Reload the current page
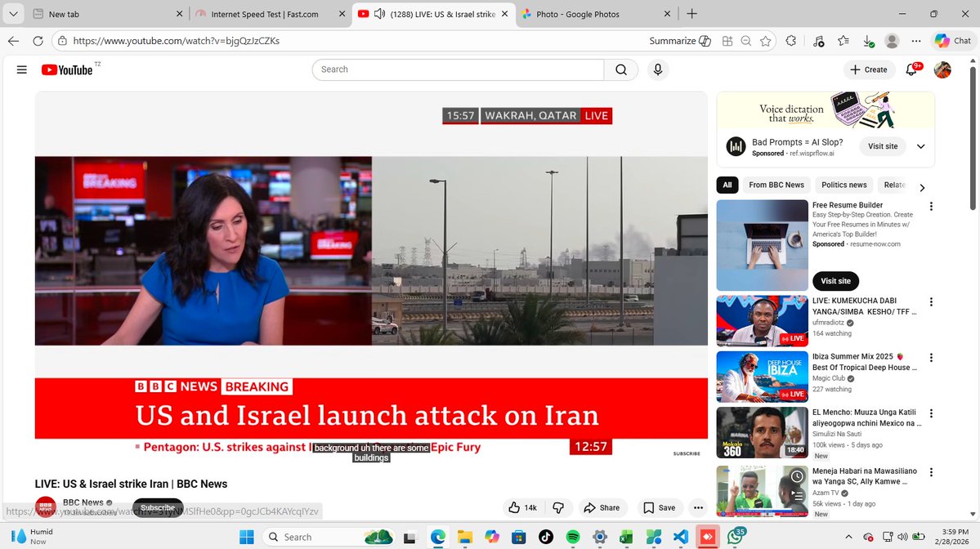Viewport: 980px width, 549px height. (38, 41)
